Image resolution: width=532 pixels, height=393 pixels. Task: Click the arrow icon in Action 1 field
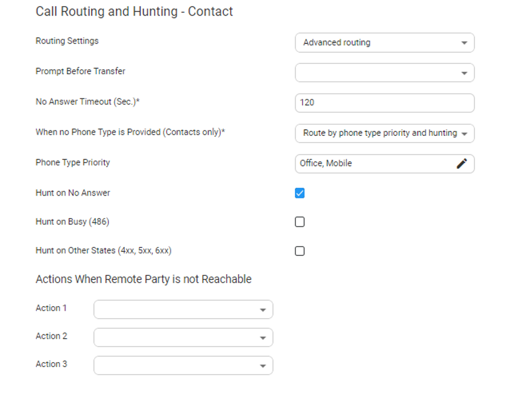[262, 310]
